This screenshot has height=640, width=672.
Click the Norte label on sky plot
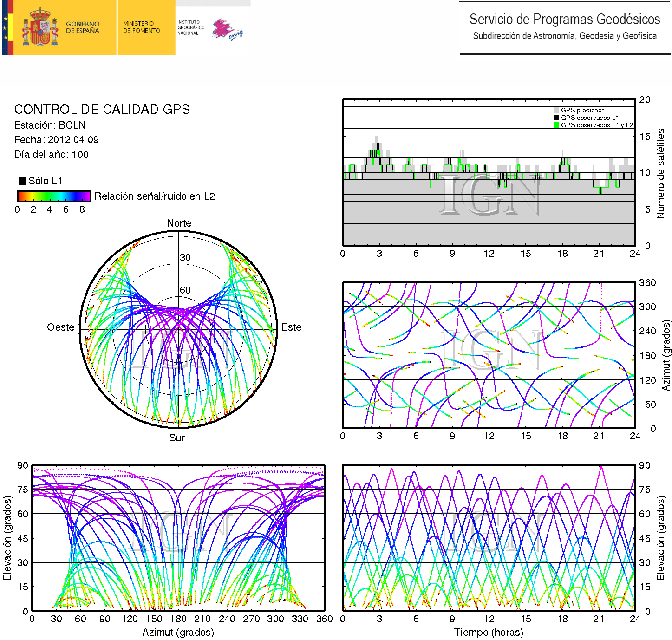pyautogui.click(x=179, y=223)
